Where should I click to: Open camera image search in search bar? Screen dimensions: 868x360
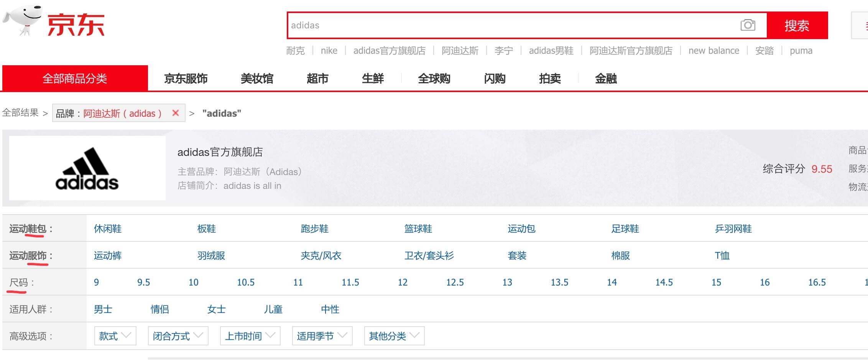(x=748, y=25)
